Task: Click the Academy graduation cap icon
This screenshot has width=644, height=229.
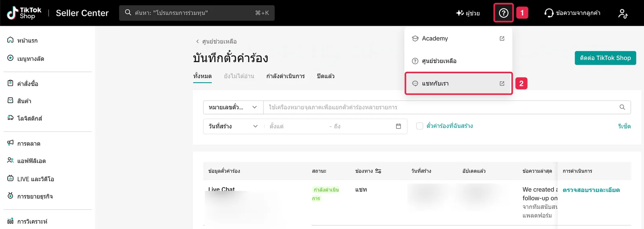Action: 415,38
